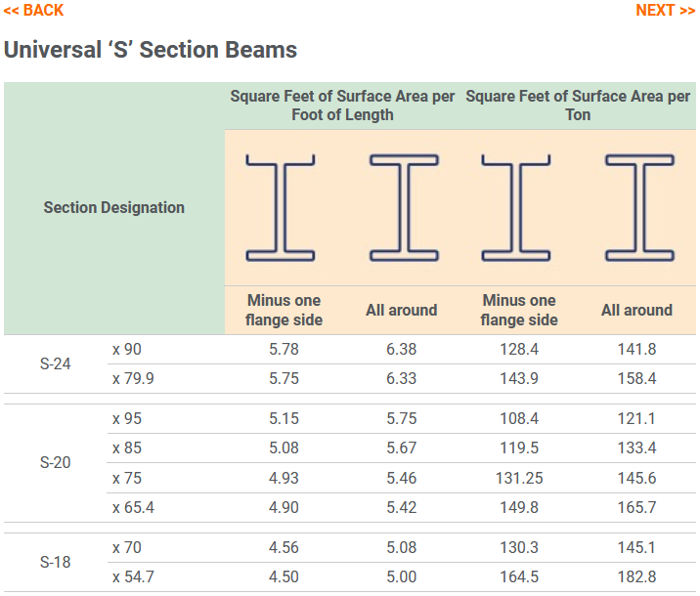
Task: Click 'Square Feet of Surface Area per Ton' header
Action: pyautogui.click(x=578, y=106)
